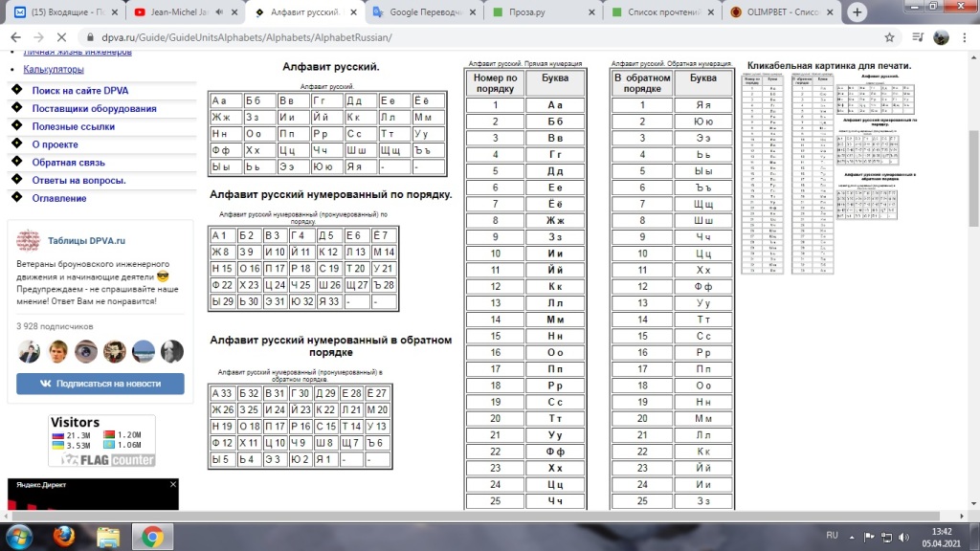
Task: Open the Chrome profile avatar
Action: pyautogui.click(x=942, y=37)
